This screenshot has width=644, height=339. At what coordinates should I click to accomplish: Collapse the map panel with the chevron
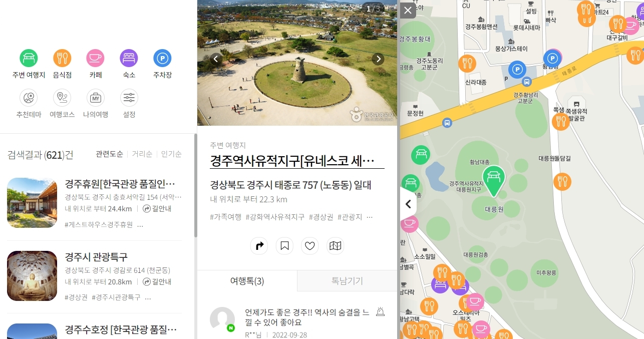click(x=408, y=204)
